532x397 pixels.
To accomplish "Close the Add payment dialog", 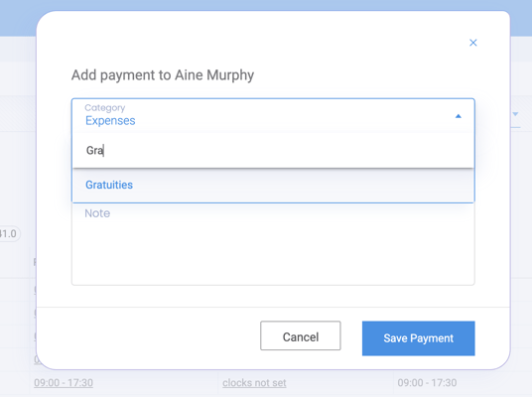I will coord(473,43).
